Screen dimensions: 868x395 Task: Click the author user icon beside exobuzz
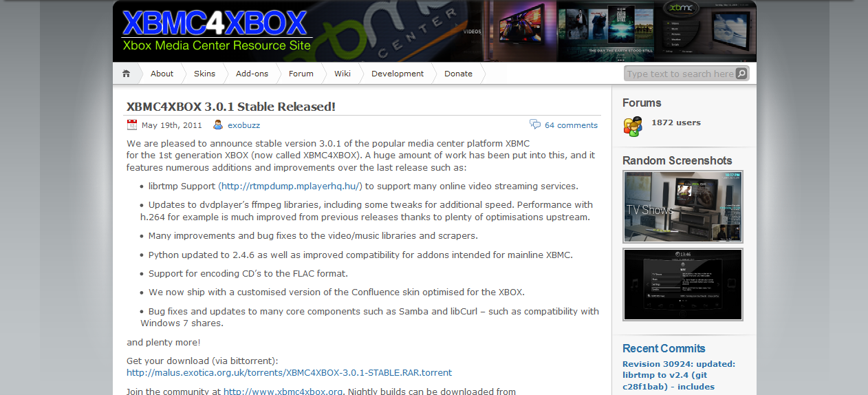coord(218,125)
